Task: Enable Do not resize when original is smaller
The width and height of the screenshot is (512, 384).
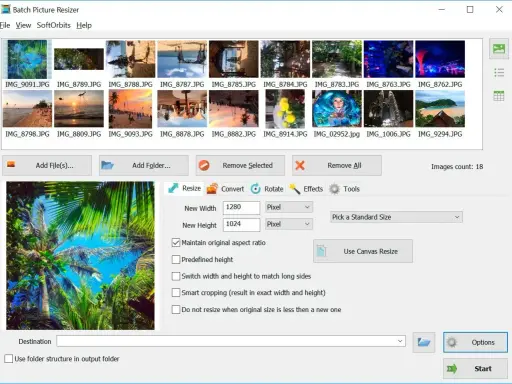Action: (176, 309)
